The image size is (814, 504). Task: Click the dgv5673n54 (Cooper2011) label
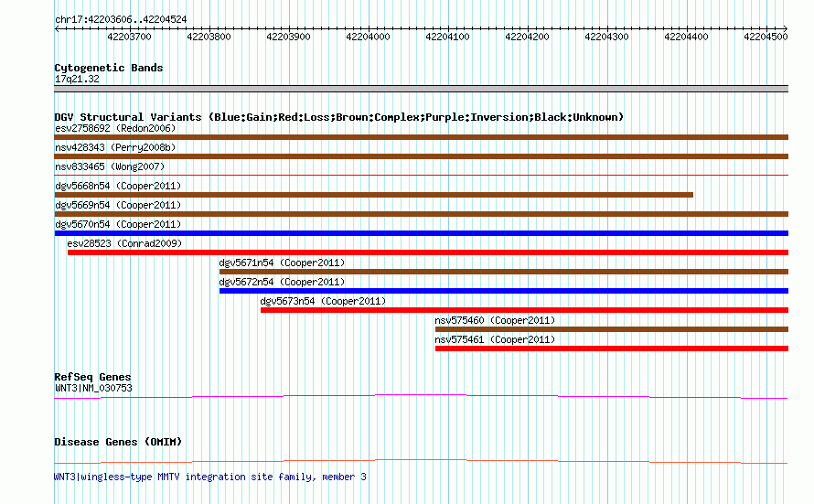tap(323, 301)
